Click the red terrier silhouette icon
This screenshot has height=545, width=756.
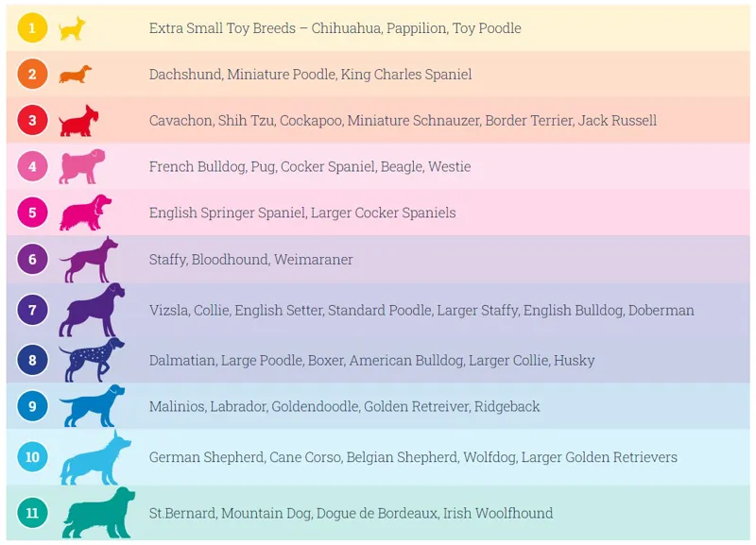78,121
